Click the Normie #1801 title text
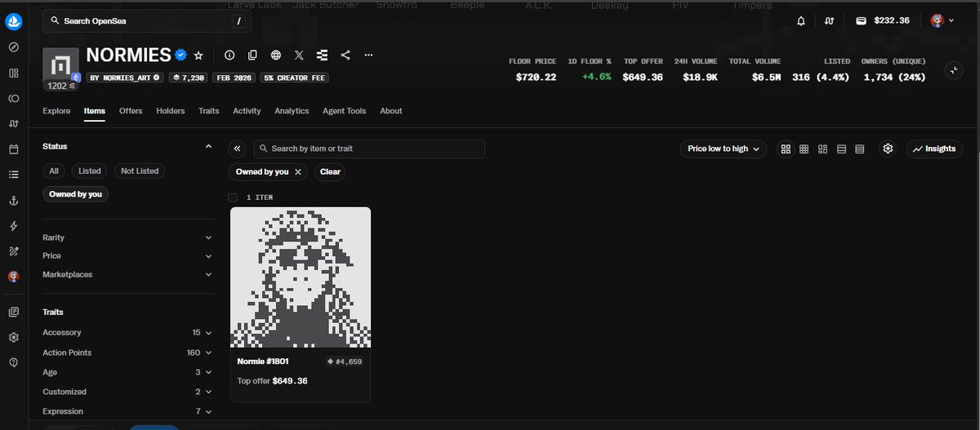Image resolution: width=980 pixels, height=430 pixels. [x=263, y=361]
